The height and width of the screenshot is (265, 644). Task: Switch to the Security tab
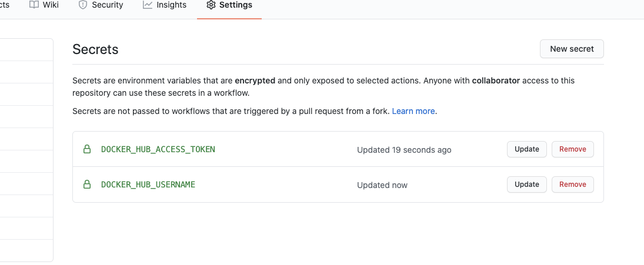(x=107, y=5)
